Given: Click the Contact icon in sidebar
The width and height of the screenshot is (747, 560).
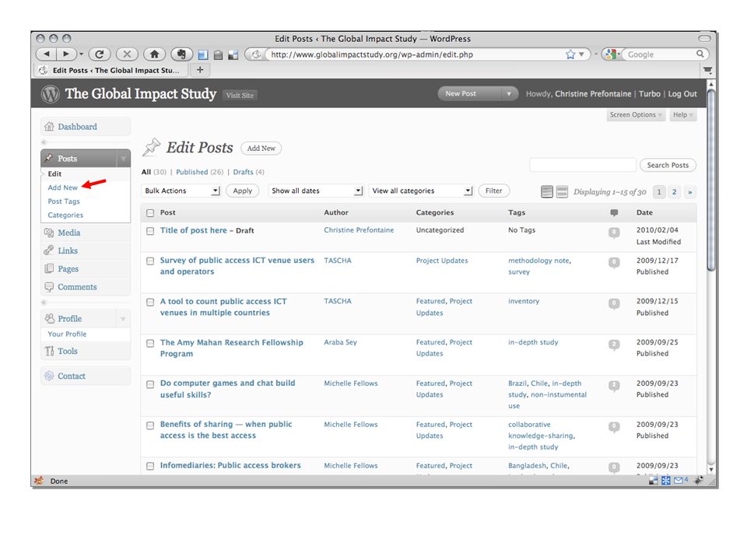Looking at the screenshot, I should pos(49,376).
